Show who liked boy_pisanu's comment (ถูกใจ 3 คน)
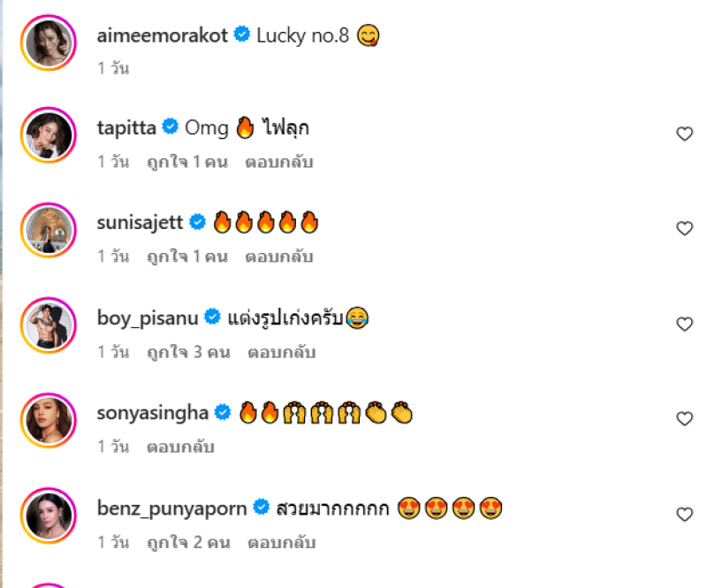The image size is (707, 588). (x=189, y=353)
